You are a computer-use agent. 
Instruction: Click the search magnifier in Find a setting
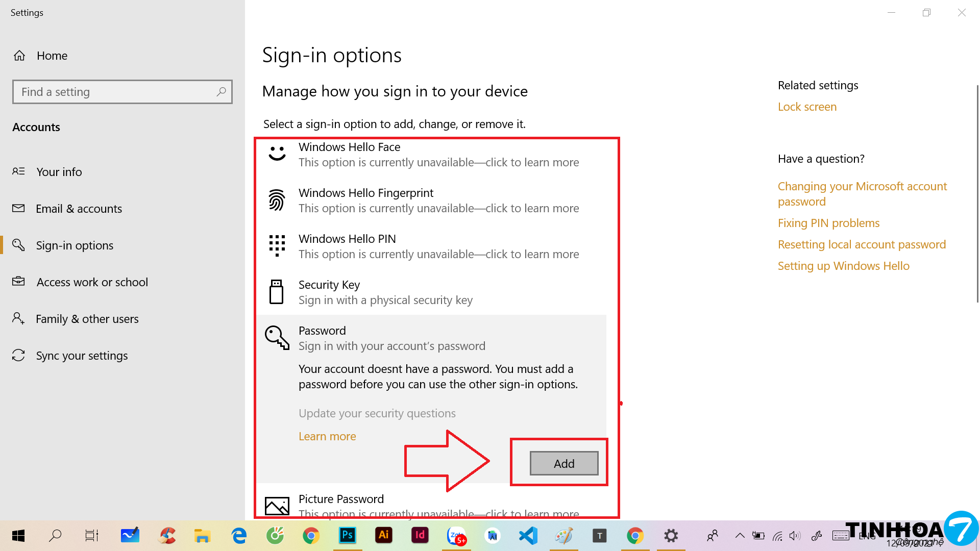[x=221, y=92]
